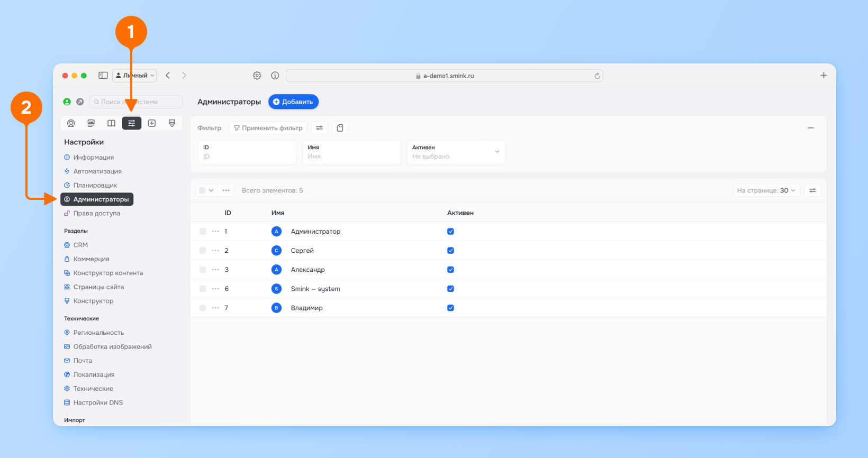868x458 pixels.
Task: Collapse the filter panel with minus icon
Action: pos(810,128)
